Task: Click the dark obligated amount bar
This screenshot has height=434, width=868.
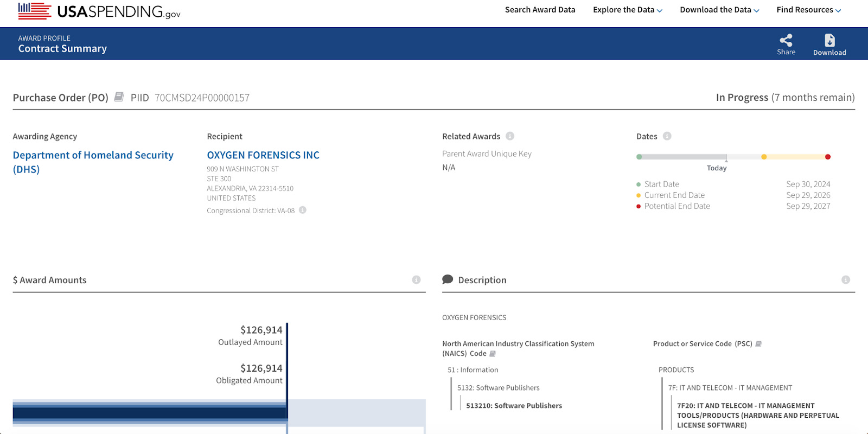Action: [150, 413]
